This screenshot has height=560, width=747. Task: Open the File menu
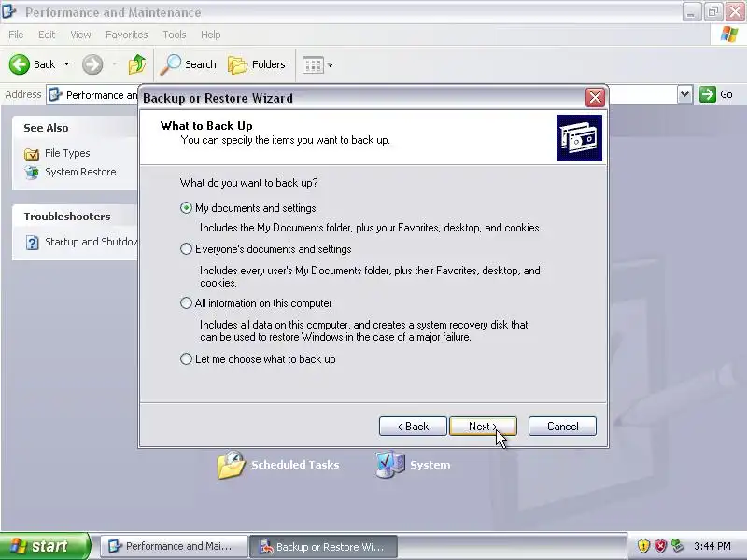click(x=16, y=35)
